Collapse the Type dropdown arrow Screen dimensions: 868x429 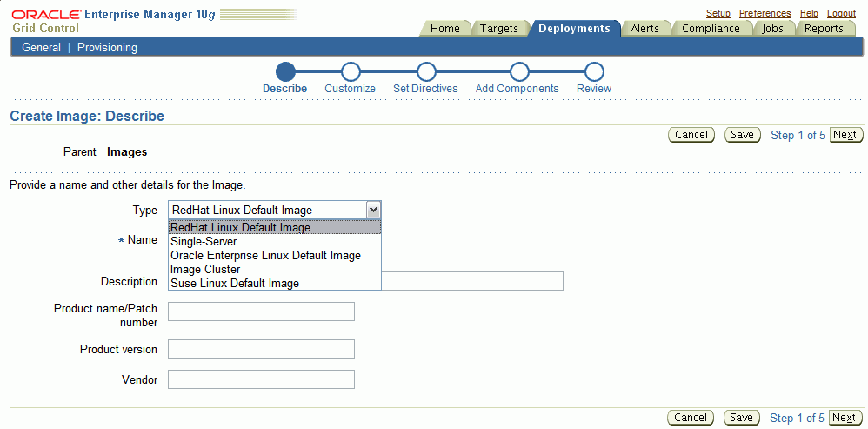point(374,210)
